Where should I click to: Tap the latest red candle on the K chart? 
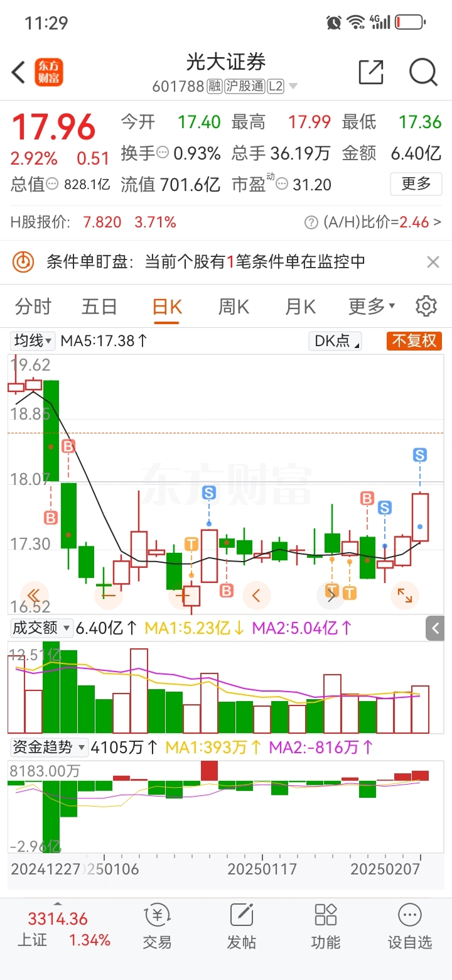[x=420, y=517]
